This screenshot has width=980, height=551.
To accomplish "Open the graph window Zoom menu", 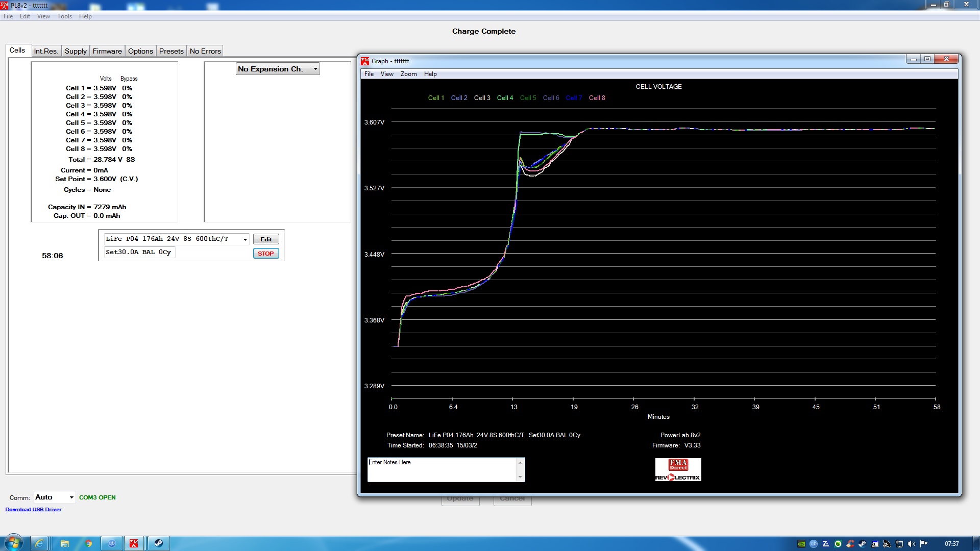I will tap(408, 74).
